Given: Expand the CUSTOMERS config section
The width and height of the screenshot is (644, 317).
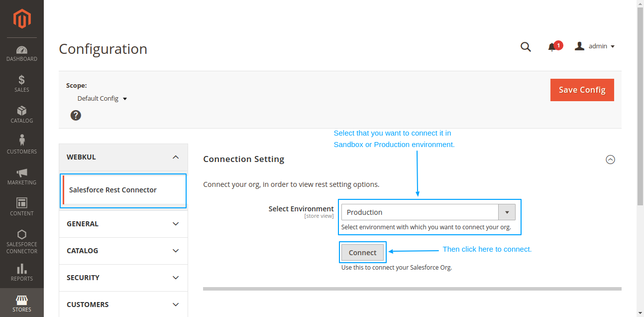Looking at the screenshot, I should click(x=123, y=305).
